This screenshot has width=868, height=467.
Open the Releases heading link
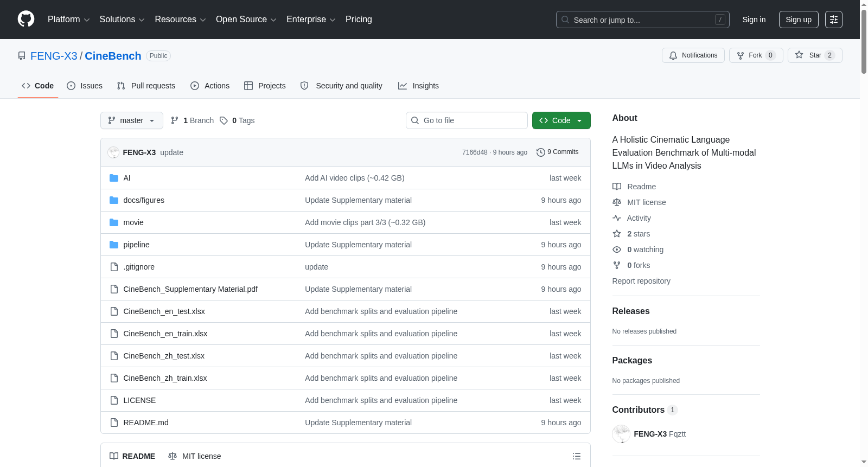[631, 311]
